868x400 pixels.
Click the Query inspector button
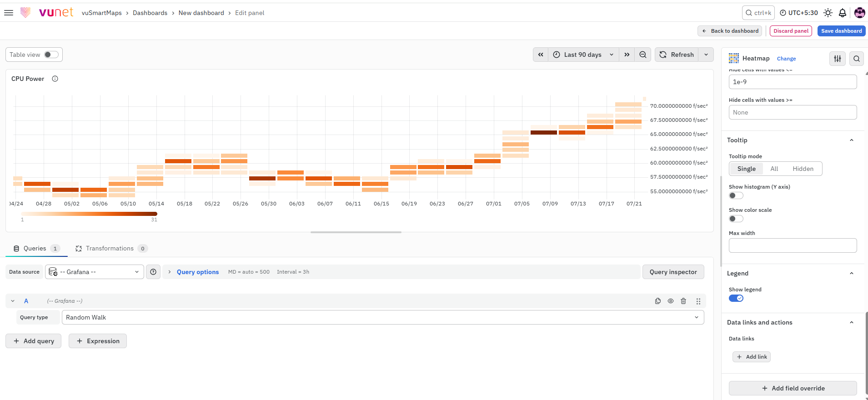(x=673, y=272)
